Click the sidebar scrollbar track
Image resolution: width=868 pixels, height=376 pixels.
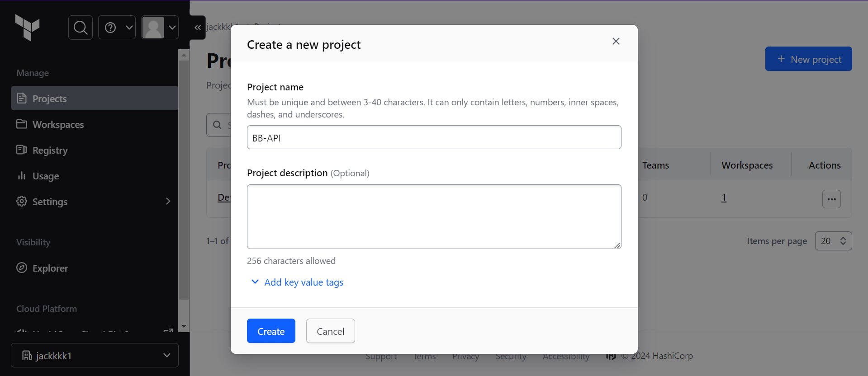pyautogui.click(x=184, y=190)
